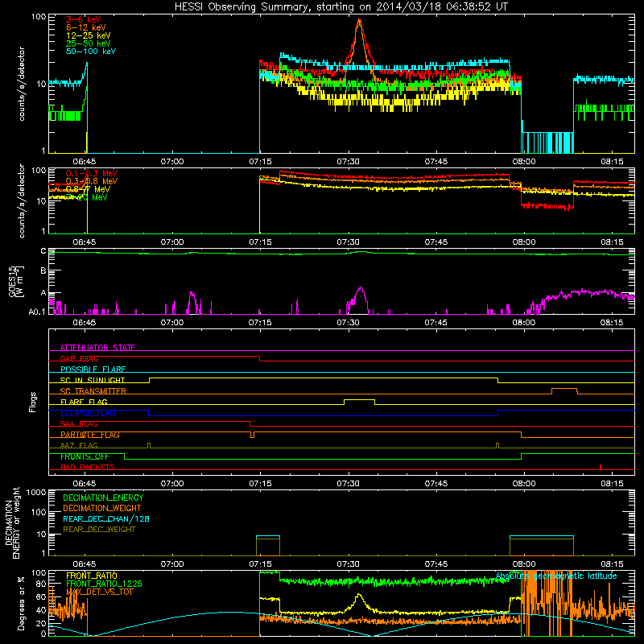This screenshot has height=644, width=644.
Task: Click the AAZ_FLAG label
Action: 79,446
